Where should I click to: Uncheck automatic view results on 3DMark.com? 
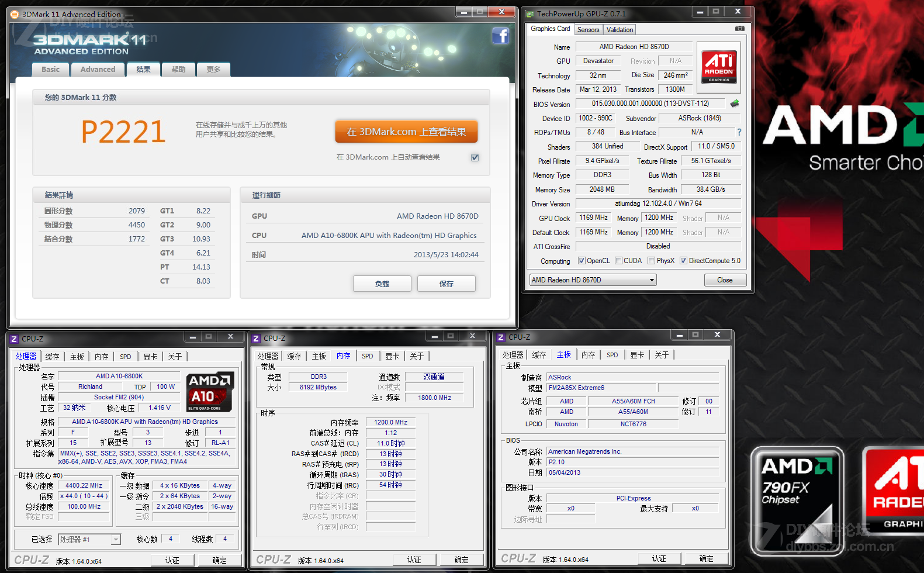(475, 157)
